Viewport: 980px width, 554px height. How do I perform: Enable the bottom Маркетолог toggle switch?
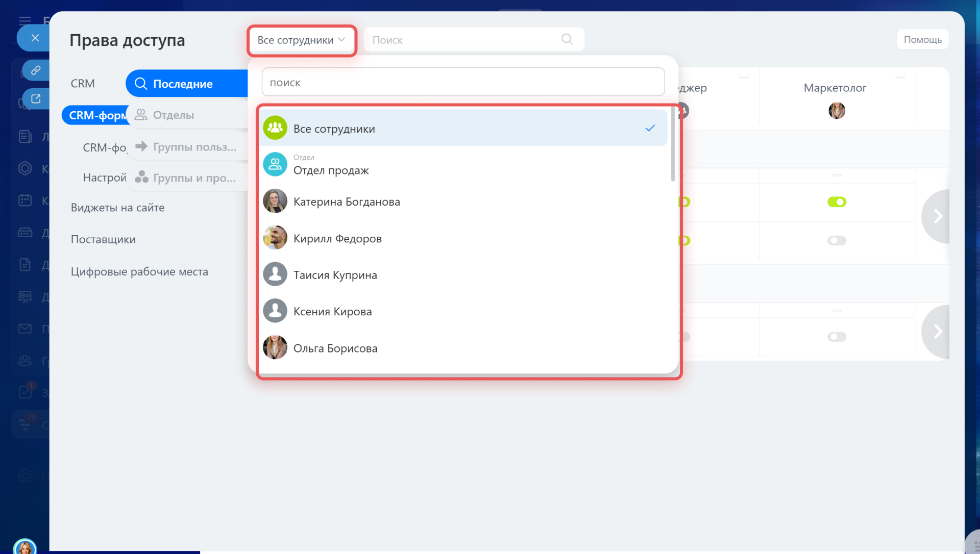pyautogui.click(x=837, y=337)
